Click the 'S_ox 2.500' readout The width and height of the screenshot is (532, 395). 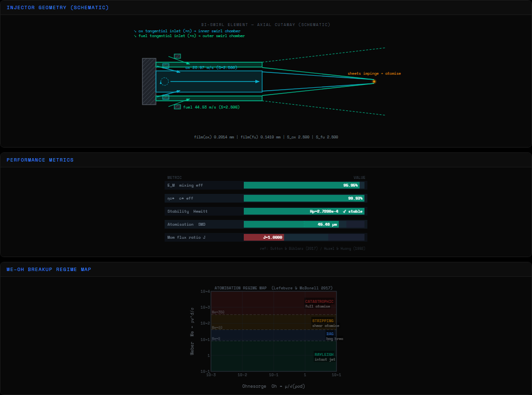tap(298, 137)
